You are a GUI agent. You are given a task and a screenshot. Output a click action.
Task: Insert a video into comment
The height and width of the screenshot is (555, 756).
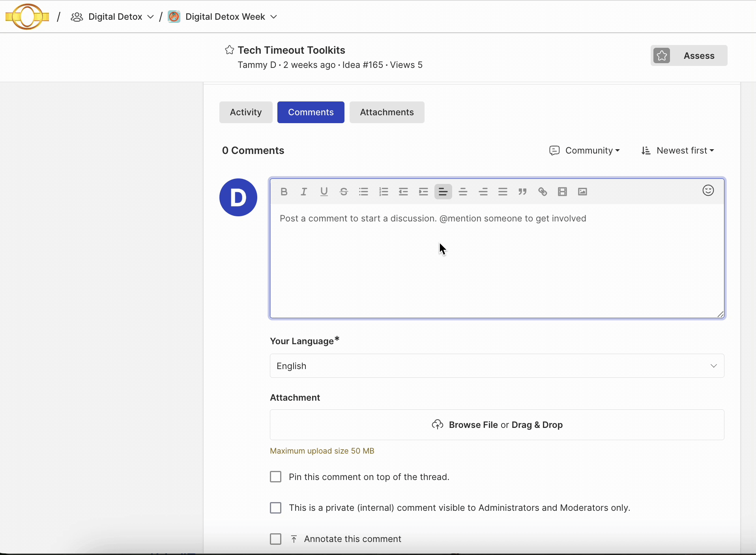click(x=563, y=192)
